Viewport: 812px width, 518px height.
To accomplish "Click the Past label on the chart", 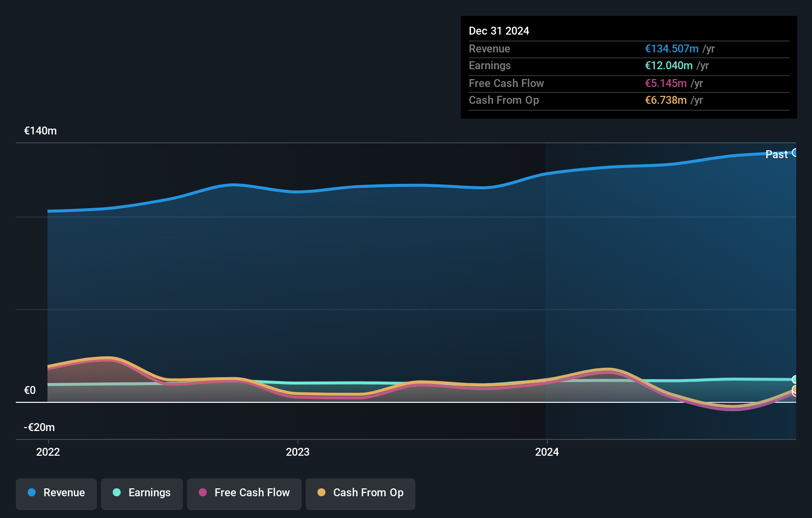I will (x=776, y=154).
